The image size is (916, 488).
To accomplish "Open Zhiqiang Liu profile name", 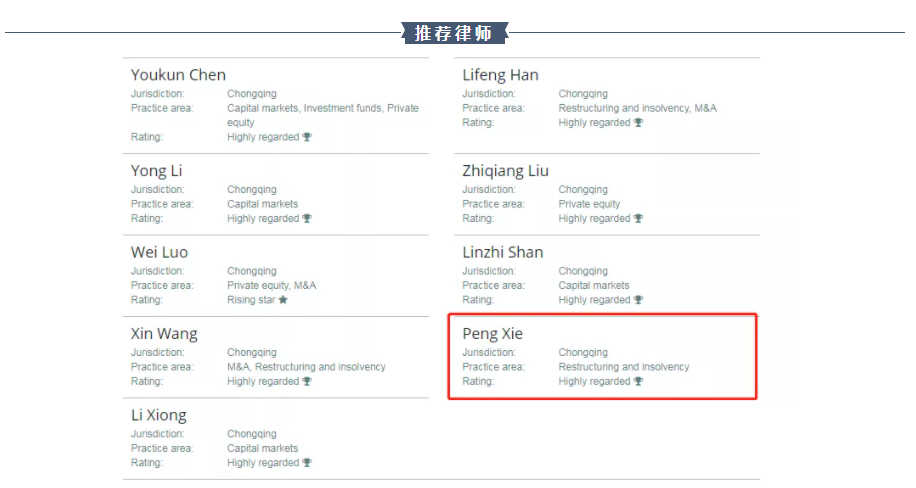I will [505, 171].
